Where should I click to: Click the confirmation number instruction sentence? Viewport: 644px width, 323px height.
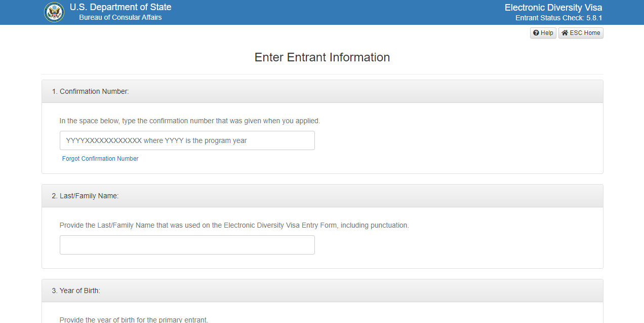(190, 121)
